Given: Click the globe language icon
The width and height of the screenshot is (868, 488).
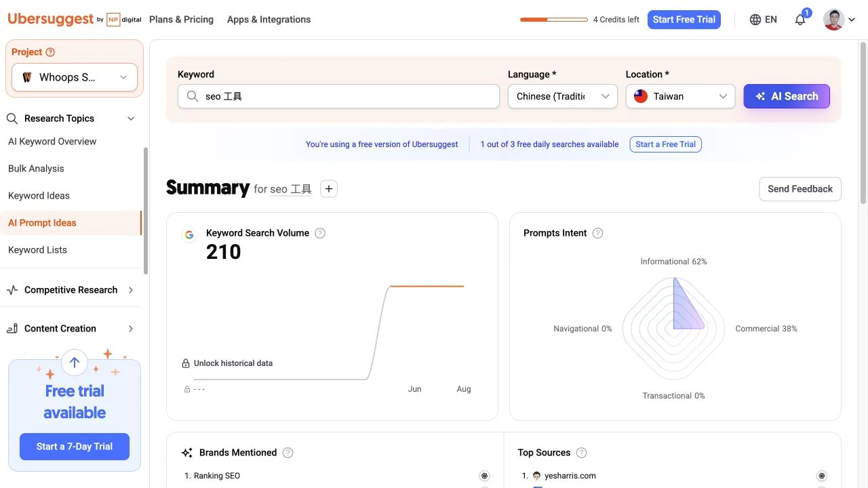Looking at the screenshot, I should click(x=755, y=20).
